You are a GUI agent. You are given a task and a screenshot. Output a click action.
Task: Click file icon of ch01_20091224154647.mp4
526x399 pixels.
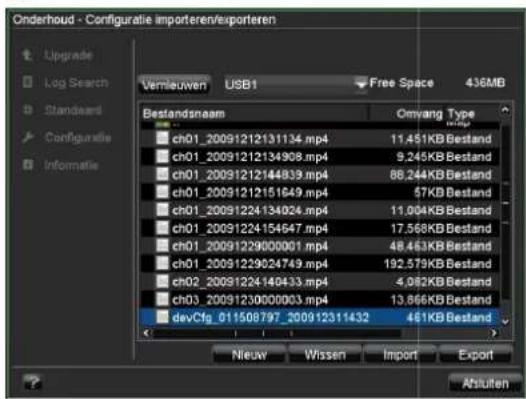coord(162,228)
